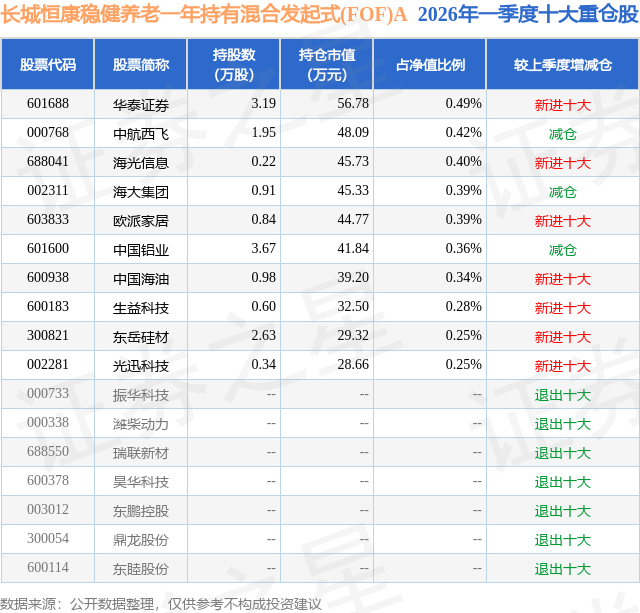Select stock code 000733
Viewport: 640px width, 613px height.
48,393
